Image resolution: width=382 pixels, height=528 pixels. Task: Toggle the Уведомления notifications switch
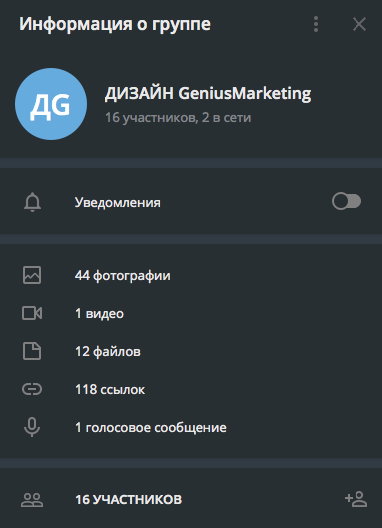(x=346, y=201)
